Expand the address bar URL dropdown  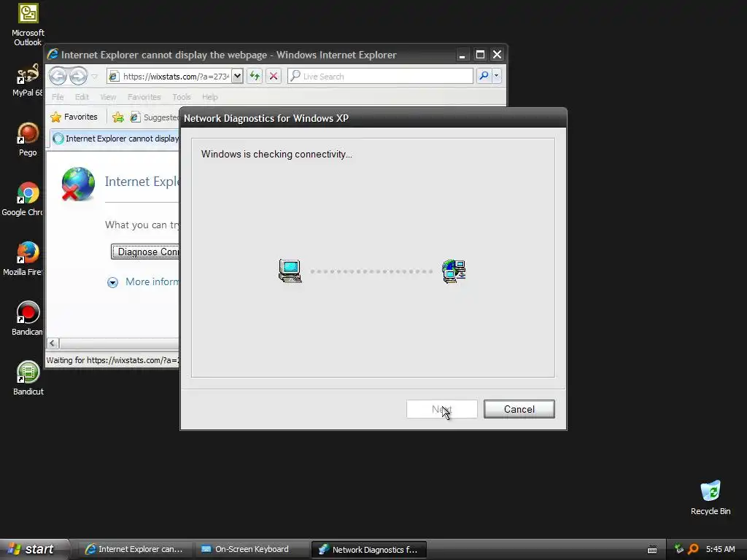pos(237,76)
